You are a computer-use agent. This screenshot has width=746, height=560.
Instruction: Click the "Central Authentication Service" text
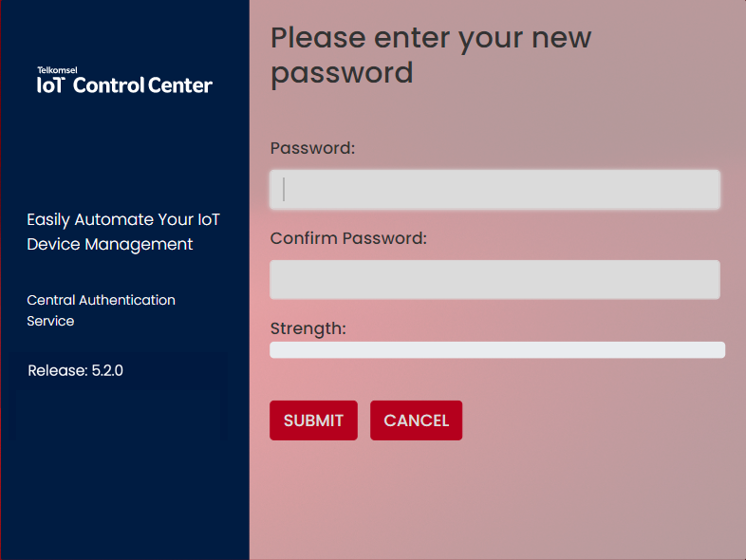[x=101, y=310]
